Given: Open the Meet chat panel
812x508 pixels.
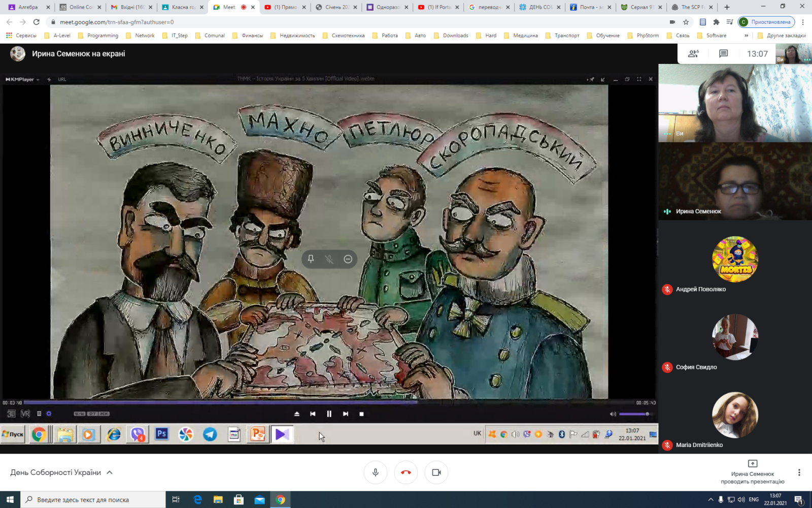Looking at the screenshot, I should [x=723, y=54].
